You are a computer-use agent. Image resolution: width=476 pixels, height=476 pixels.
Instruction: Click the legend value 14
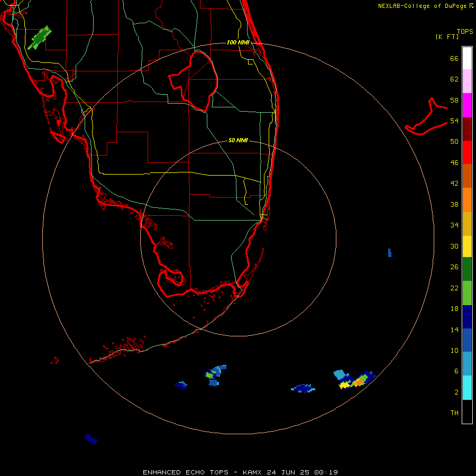(x=454, y=329)
